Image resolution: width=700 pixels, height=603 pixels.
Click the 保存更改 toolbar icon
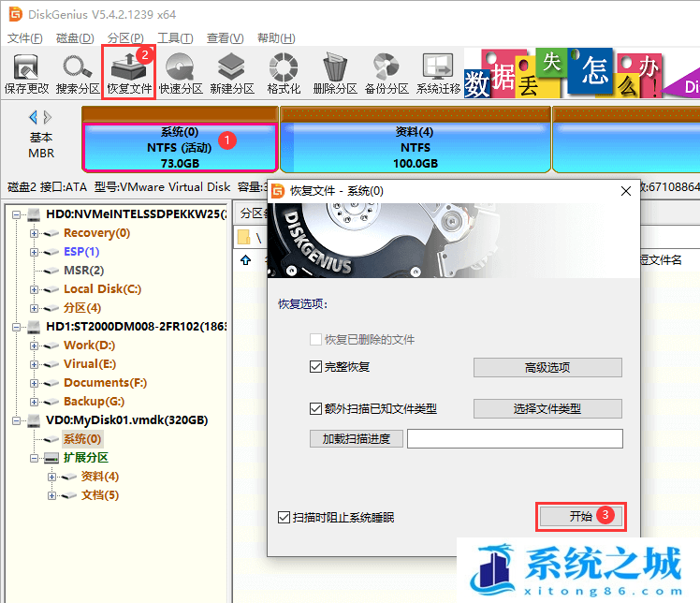(x=26, y=73)
